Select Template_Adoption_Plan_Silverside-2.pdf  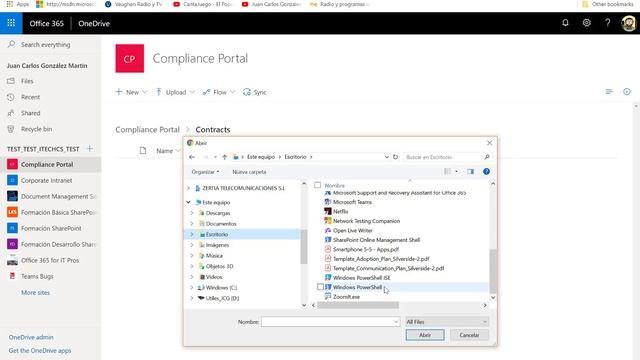[x=377, y=259]
